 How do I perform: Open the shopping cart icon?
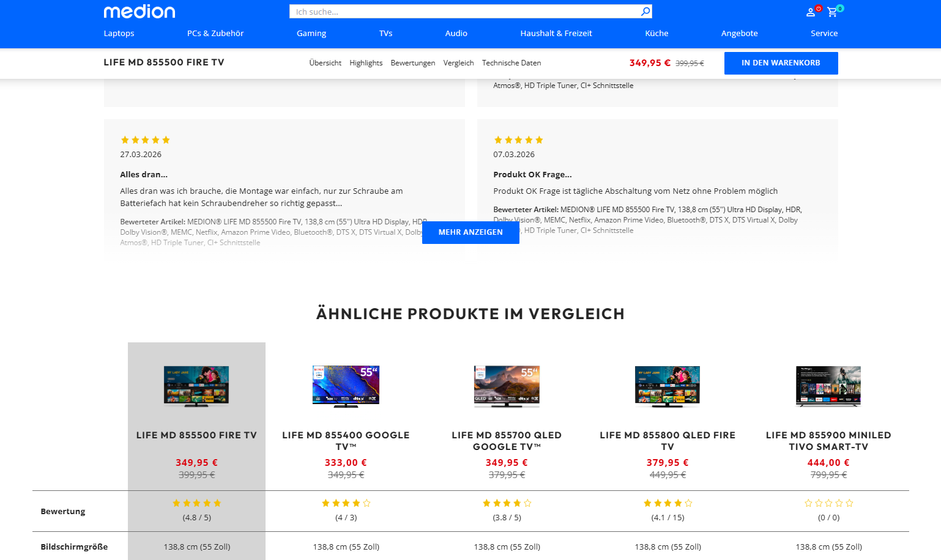tap(832, 12)
